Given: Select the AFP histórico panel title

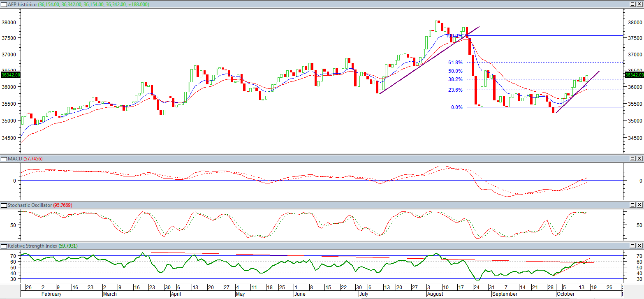Looking at the screenshot, I should 22,4.
